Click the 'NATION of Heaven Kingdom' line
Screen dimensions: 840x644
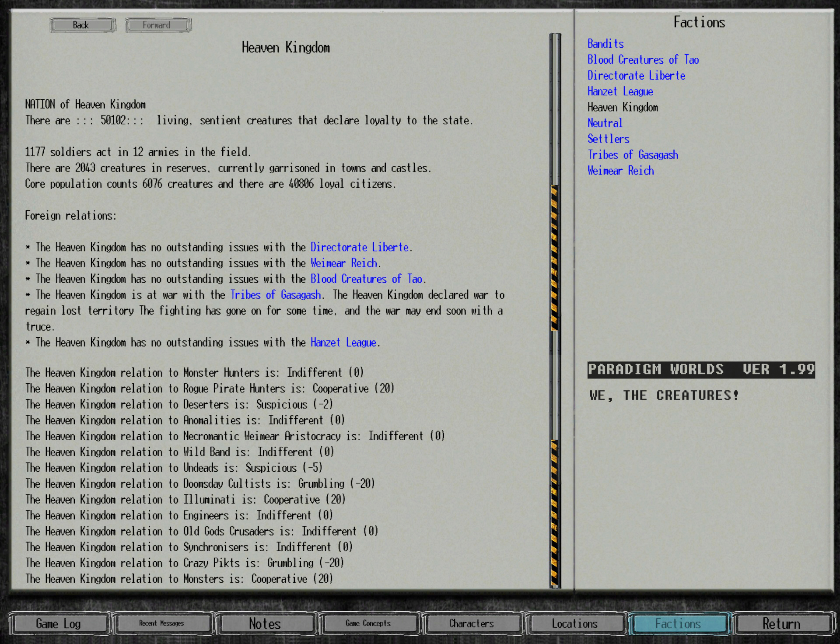pyautogui.click(x=85, y=104)
